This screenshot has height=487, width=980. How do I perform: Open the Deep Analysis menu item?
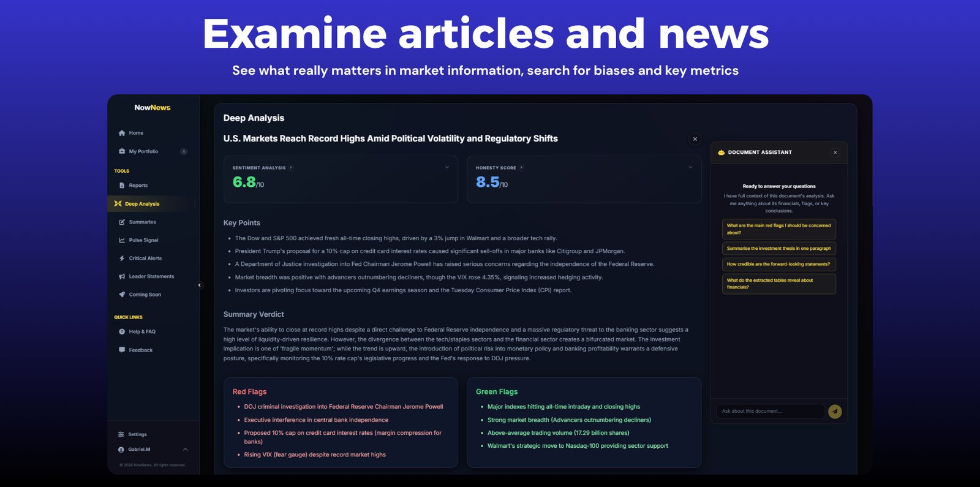tap(151, 204)
